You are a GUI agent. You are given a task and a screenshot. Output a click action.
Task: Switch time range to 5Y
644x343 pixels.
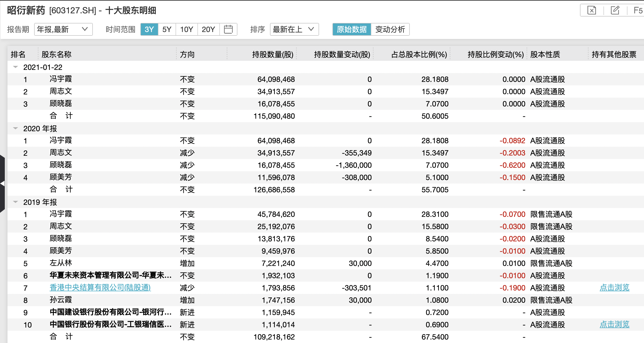click(167, 29)
